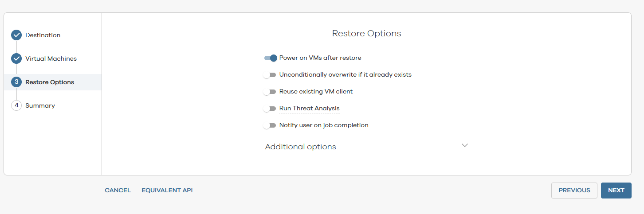The image size is (644, 214).
Task: Disable Power on VMs after restore
Action: (x=270, y=58)
